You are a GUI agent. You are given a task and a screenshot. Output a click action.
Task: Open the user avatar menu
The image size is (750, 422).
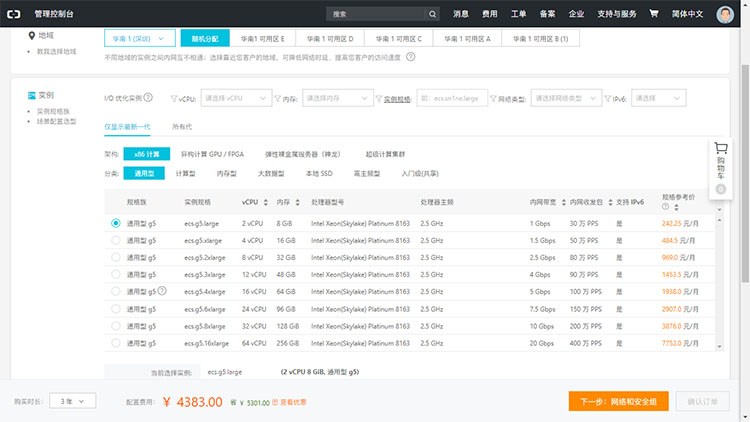(x=725, y=14)
